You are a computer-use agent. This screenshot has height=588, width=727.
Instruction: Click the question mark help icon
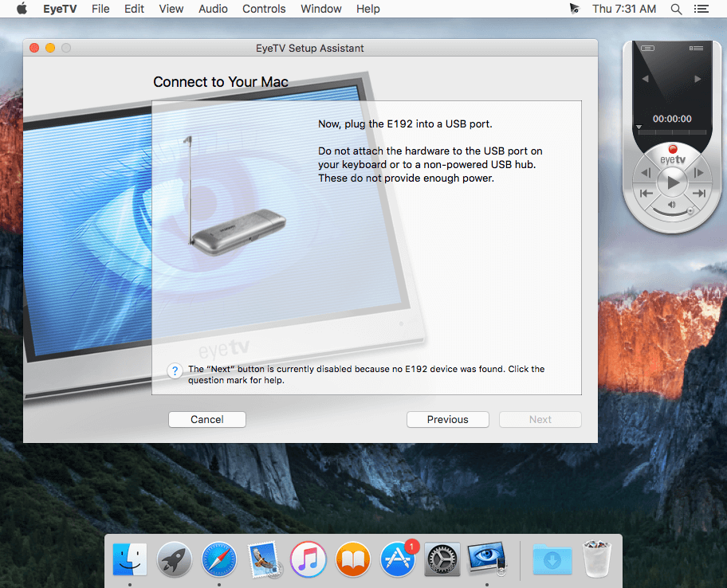coord(175,370)
